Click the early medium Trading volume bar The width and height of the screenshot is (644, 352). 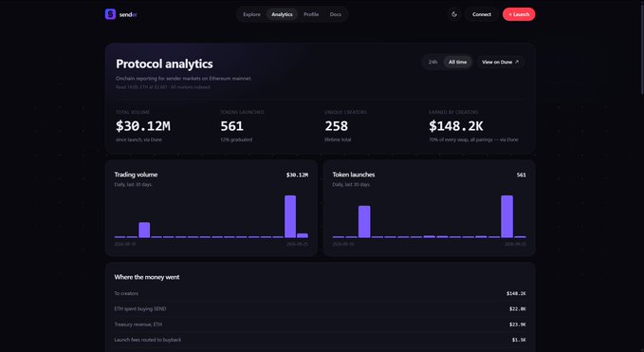coord(144,230)
